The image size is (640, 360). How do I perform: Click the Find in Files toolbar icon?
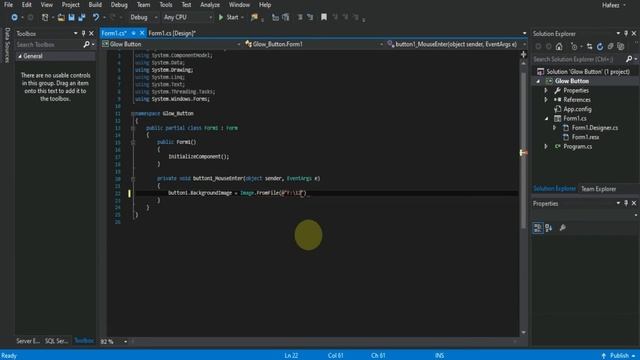tap(254, 17)
